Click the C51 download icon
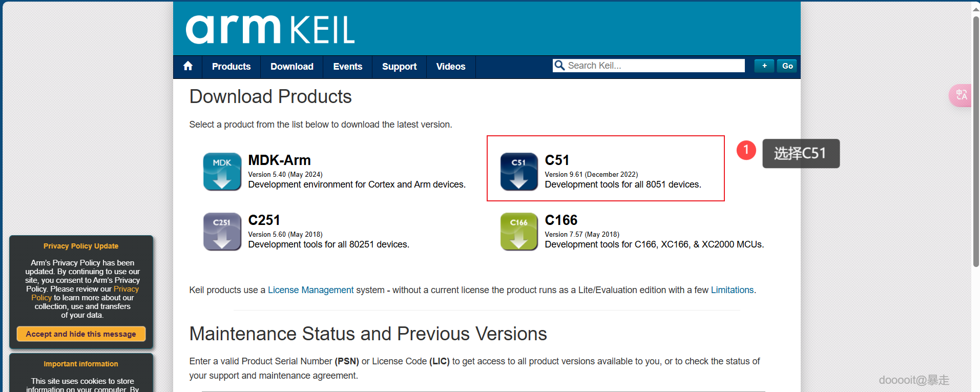 pyautogui.click(x=519, y=172)
